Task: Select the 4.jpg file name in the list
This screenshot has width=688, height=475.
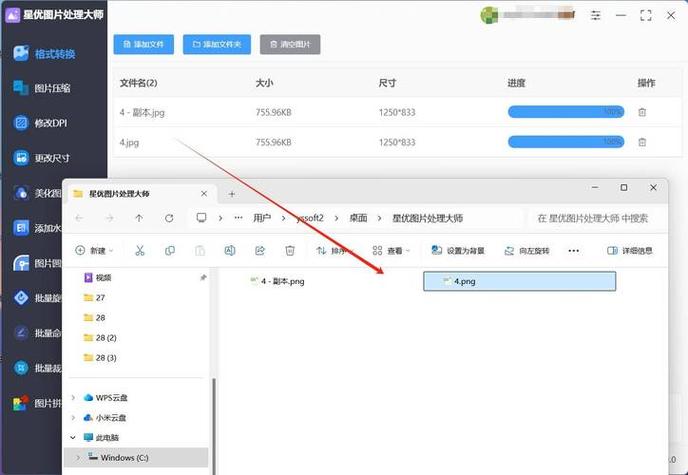Action: pos(129,143)
